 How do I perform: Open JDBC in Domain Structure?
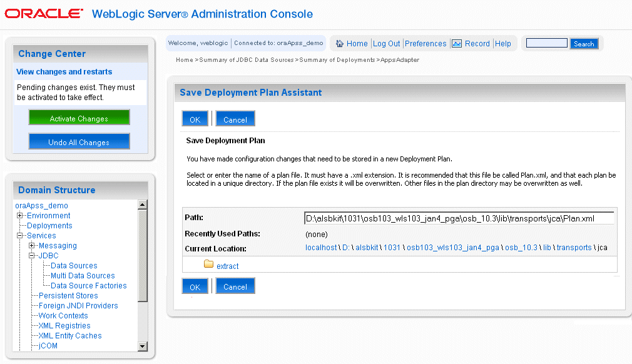pos(48,256)
